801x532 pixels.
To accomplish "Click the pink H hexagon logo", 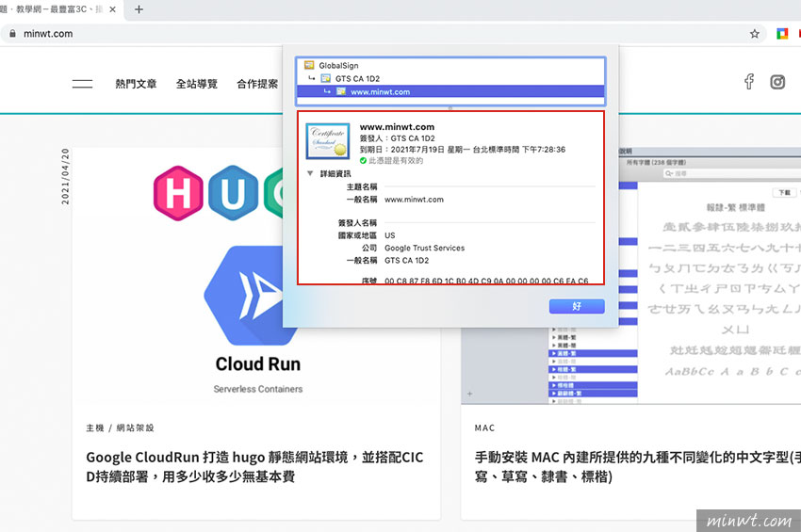I will click(x=178, y=194).
